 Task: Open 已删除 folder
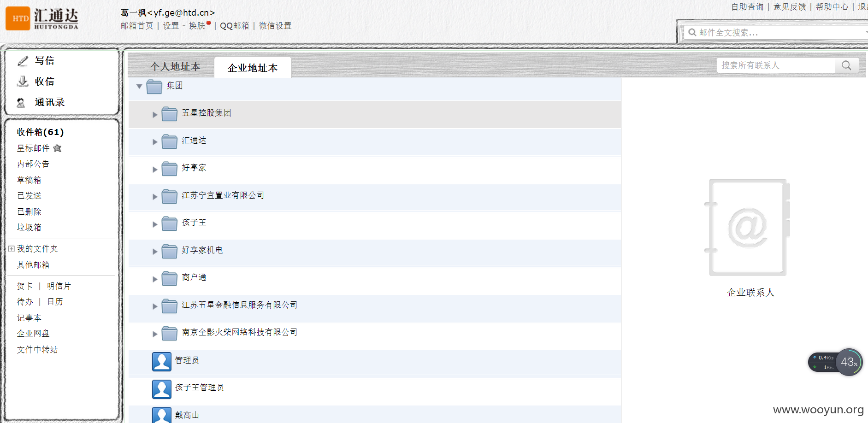(29, 212)
